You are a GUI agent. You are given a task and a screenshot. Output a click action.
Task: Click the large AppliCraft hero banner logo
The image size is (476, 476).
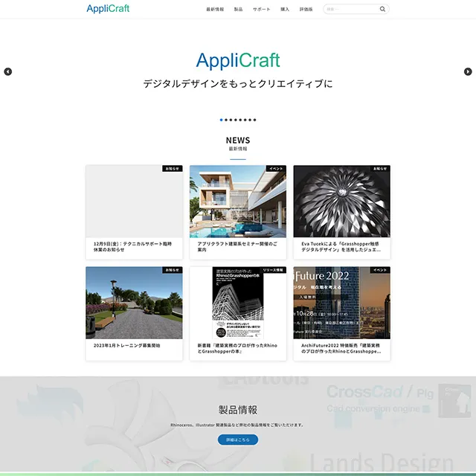pyautogui.click(x=238, y=60)
